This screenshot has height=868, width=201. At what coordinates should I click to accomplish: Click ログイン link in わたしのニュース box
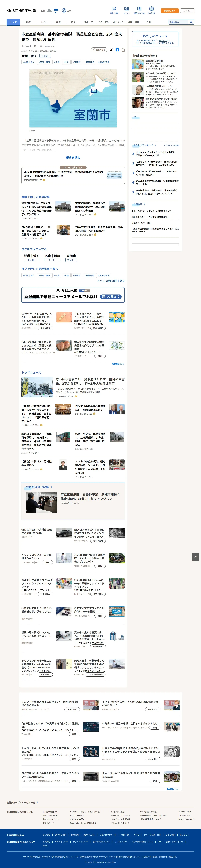pyautogui.click(x=162, y=40)
